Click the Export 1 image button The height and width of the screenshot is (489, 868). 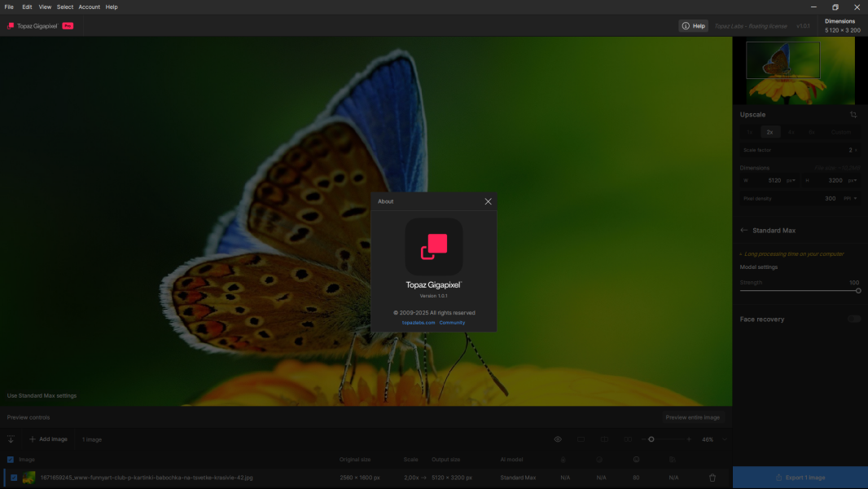[800, 478]
